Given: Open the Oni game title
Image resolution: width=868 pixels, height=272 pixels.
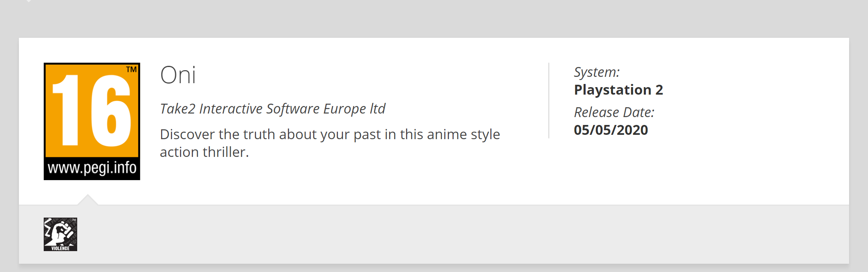Looking at the screenshot, I should 178,75.
